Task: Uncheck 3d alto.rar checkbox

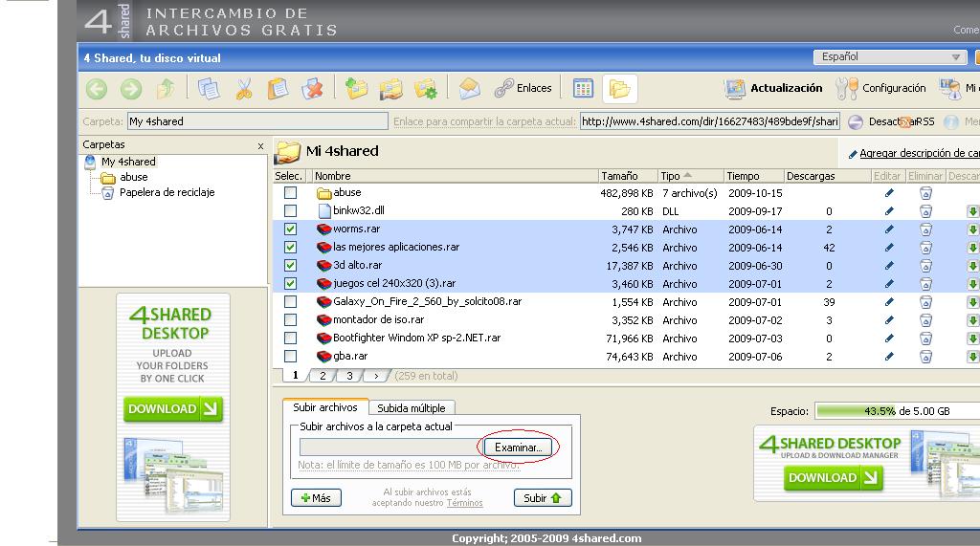Action: (291, 265)
